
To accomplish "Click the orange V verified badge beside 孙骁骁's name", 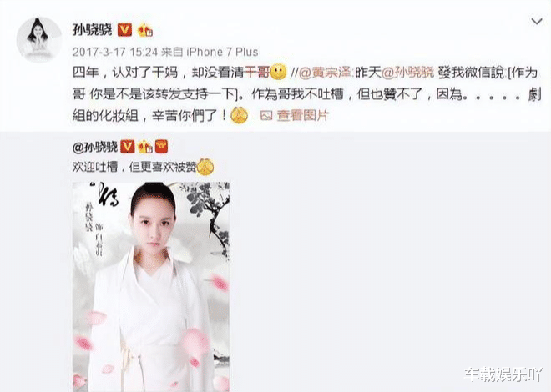I will tap(124, 30).
